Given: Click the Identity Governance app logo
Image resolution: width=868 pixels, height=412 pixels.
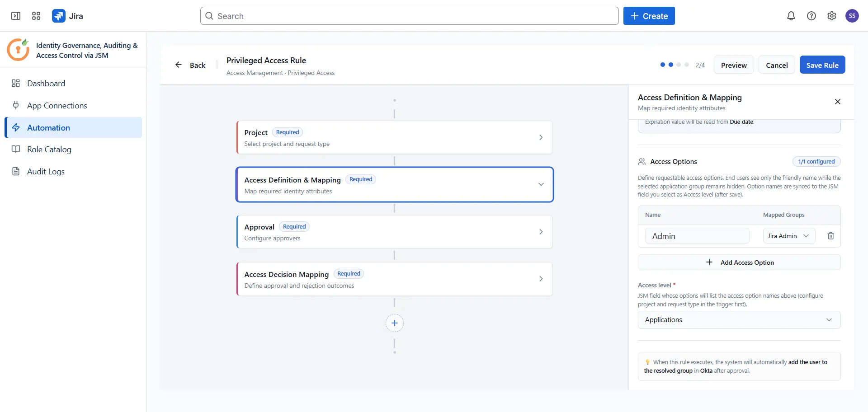Looking at the screenshot, I should tap(18, 50).
